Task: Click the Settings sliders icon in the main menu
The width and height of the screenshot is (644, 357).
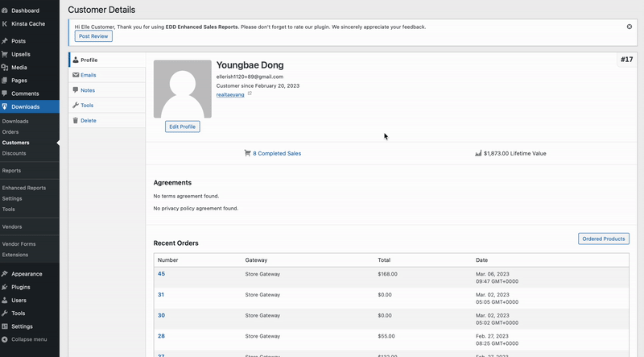Action: [5, 326]
